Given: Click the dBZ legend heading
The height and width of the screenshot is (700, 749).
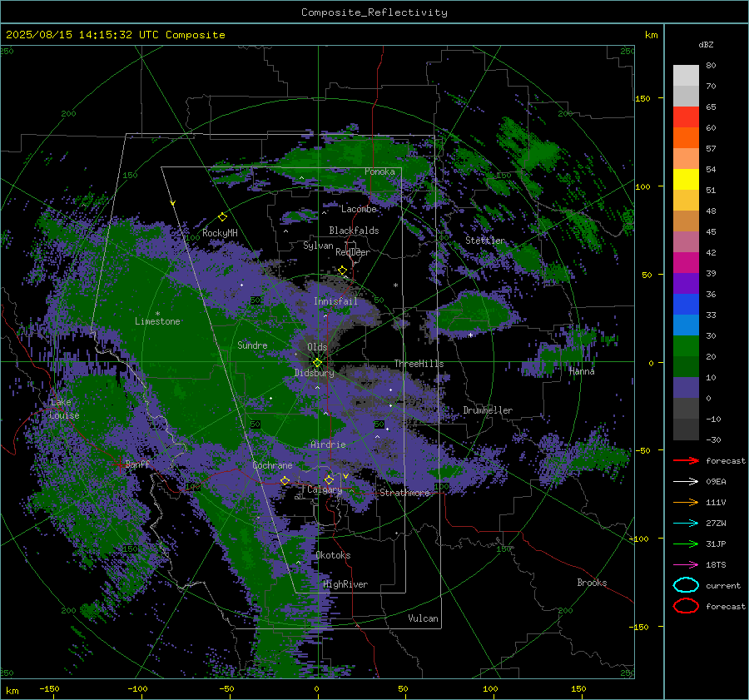Looking at the screenshot, I should tap(706, 44).
